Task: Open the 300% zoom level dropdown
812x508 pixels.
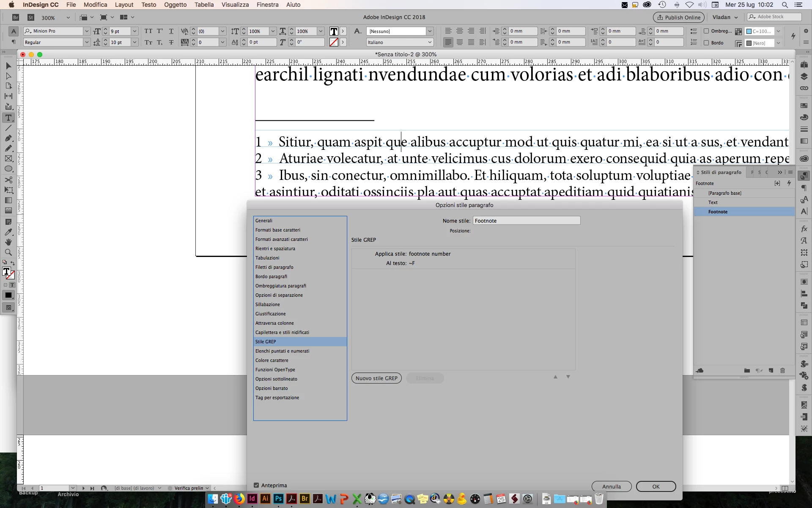Action: 68,17
